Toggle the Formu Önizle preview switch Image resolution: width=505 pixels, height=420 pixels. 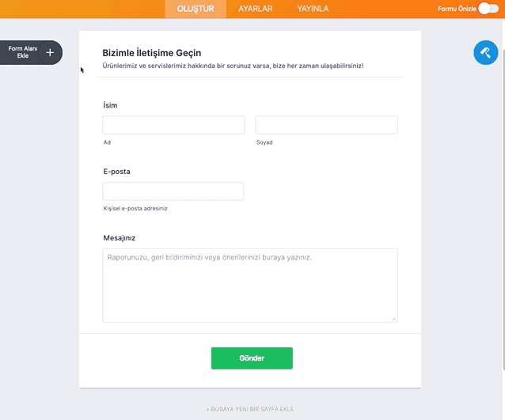(x=488, y=9)
